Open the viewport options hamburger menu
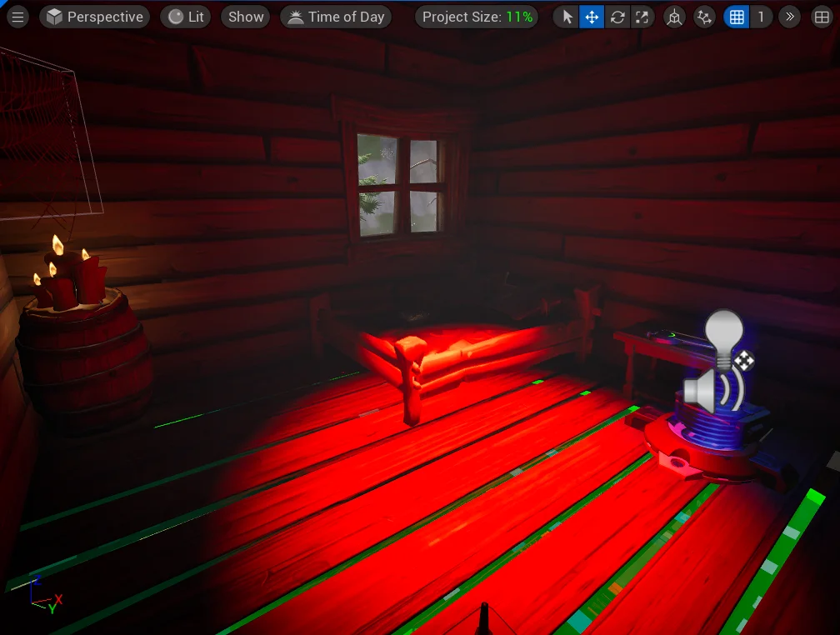The image size is (840, 635). [17, 17]
